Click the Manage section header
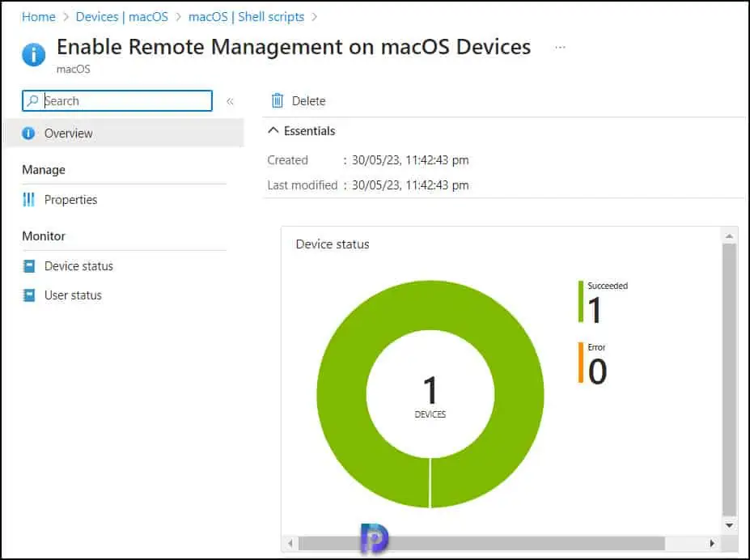Screen dimensions: 750x560 [x=44, y=170]
